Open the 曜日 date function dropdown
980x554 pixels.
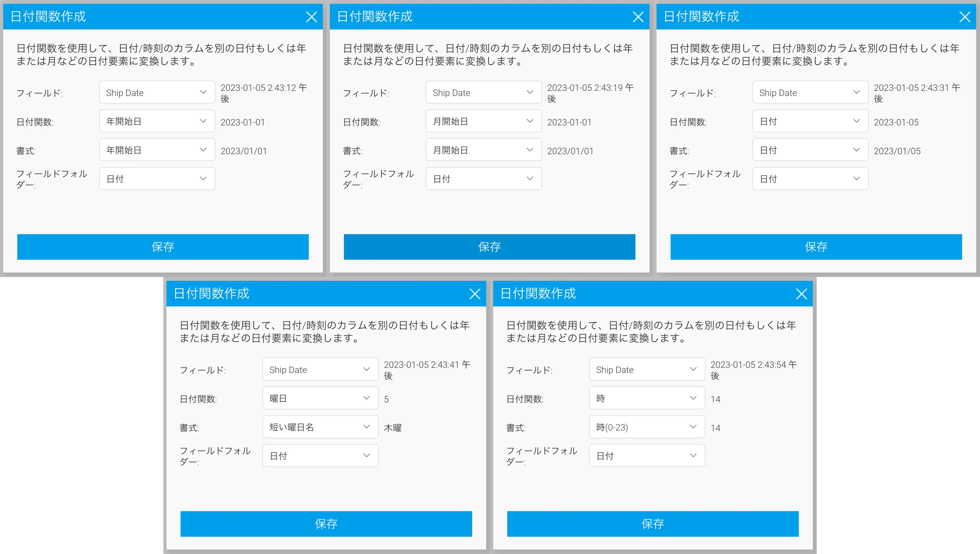(x=320, y=398)
